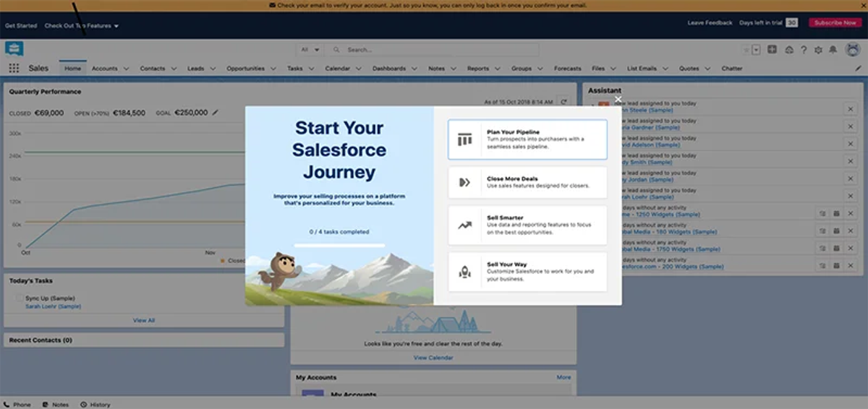
Task: Open the Setup gear icon
Action: coord(818,50)
